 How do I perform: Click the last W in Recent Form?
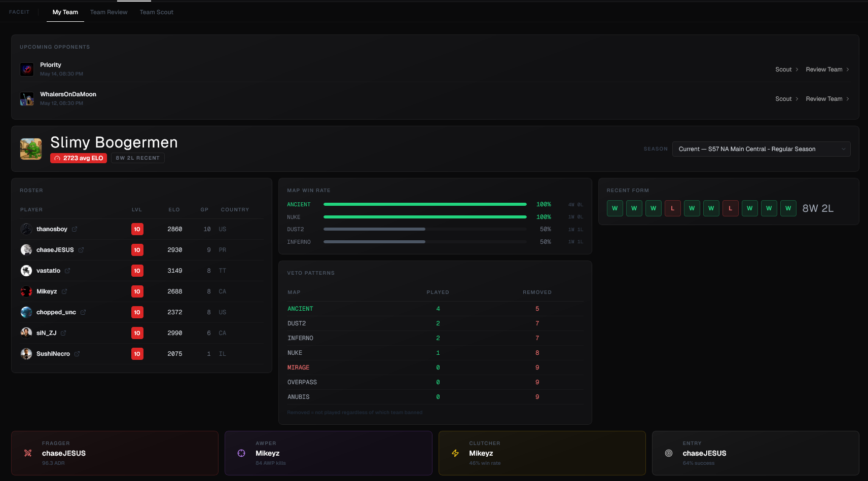[x=788, y=208]
